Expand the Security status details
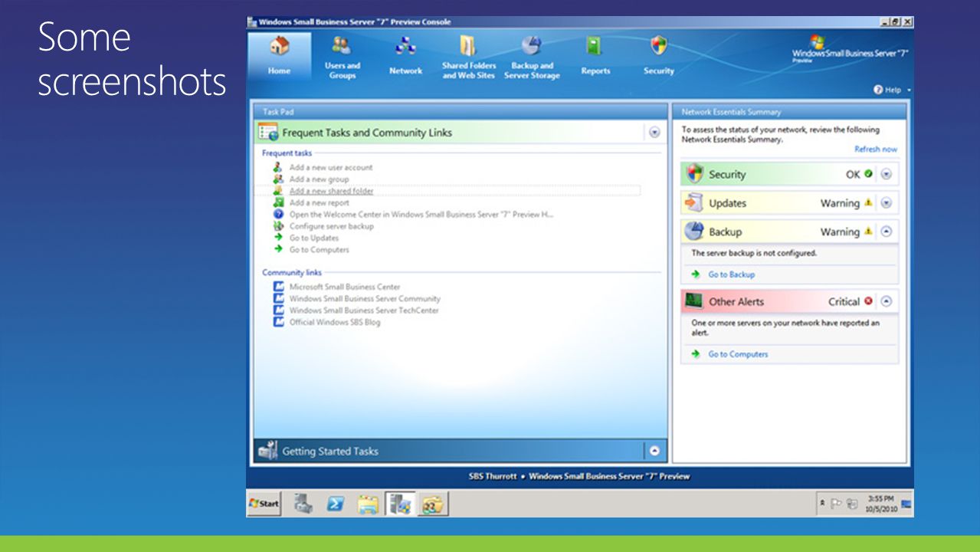This screenshot has height=552, width=980. 887,174
